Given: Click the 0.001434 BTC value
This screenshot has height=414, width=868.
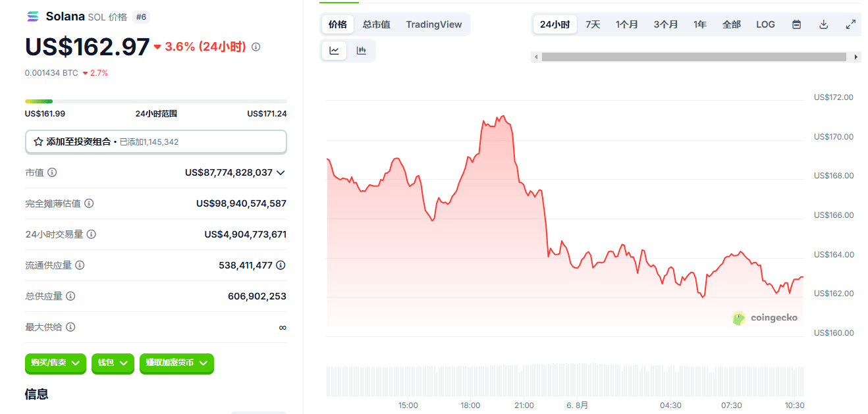Looking at the screenshot, I should click(51, 73).
